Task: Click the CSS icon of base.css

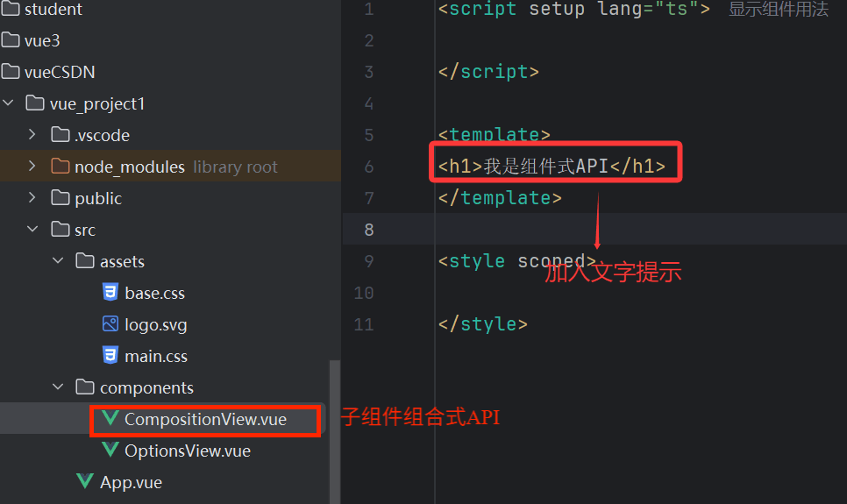Action: (x=110, y=292)
